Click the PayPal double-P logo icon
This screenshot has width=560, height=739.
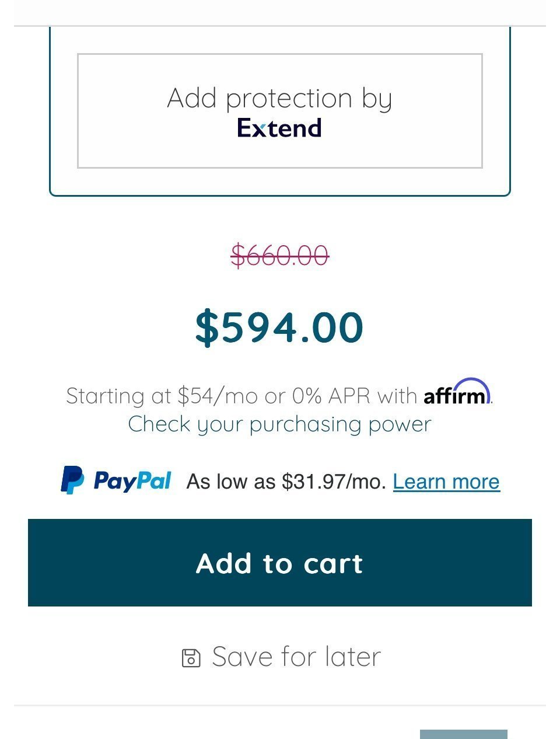pos(72,480)
